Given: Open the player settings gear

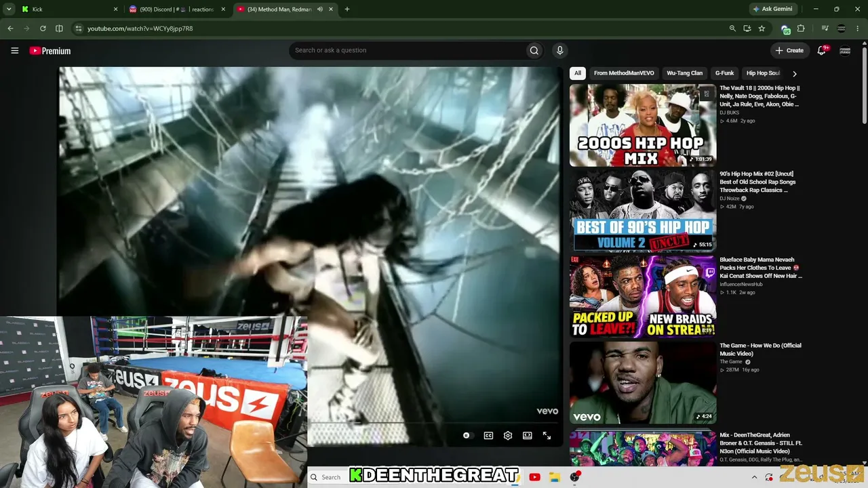Looking at the screenshot, I should (x=508, y=436).
